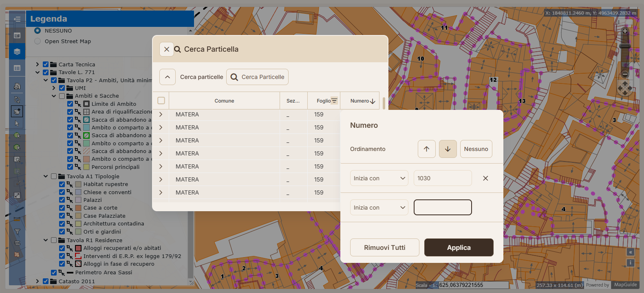Close the Cerca Particella dialog
644x293 pixels.
click(x=167, y=49)
